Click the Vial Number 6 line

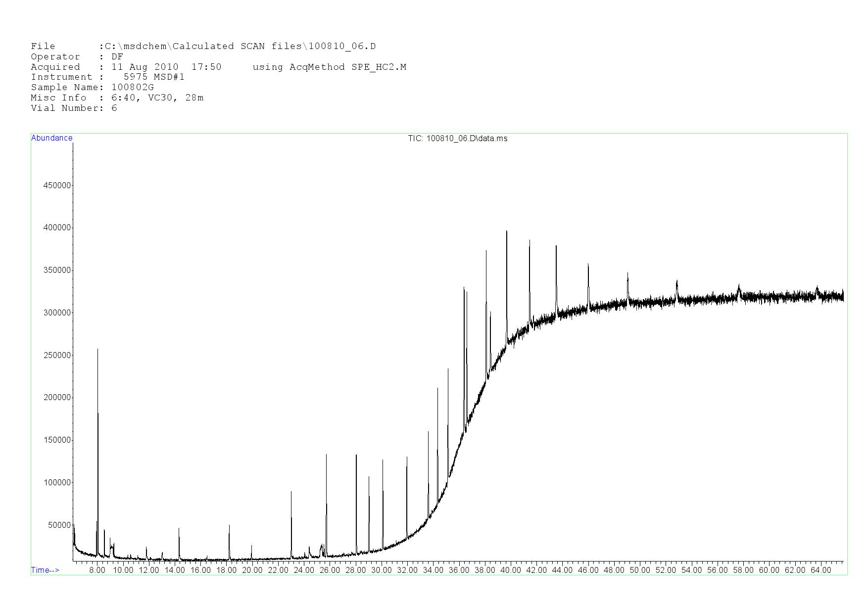pyautogui.click(x=74, y=108)
